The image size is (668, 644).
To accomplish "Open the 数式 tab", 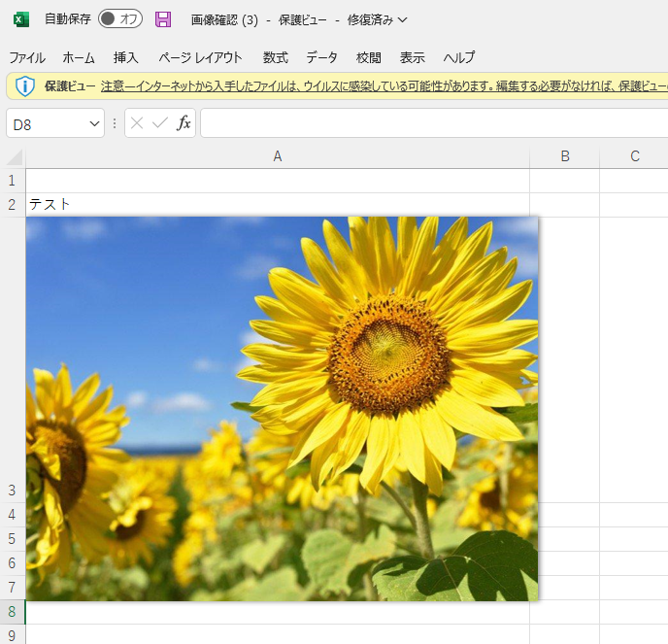I will click(276, 57).
